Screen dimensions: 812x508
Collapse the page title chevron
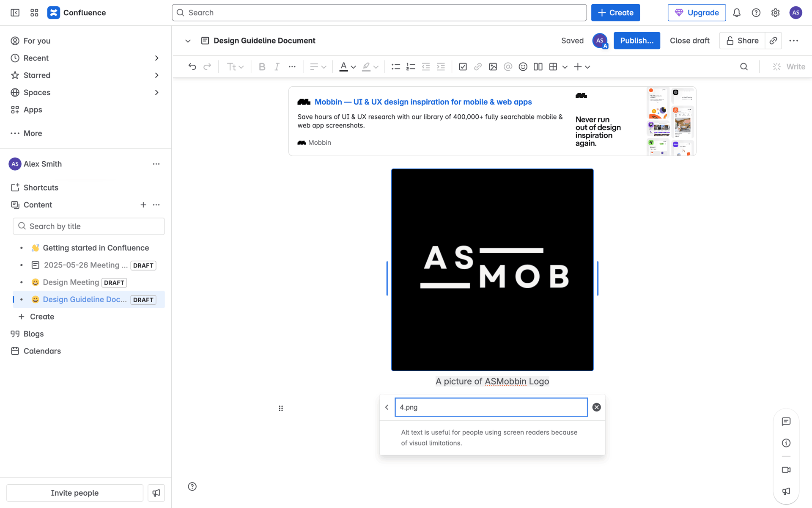tap(188, 41)
